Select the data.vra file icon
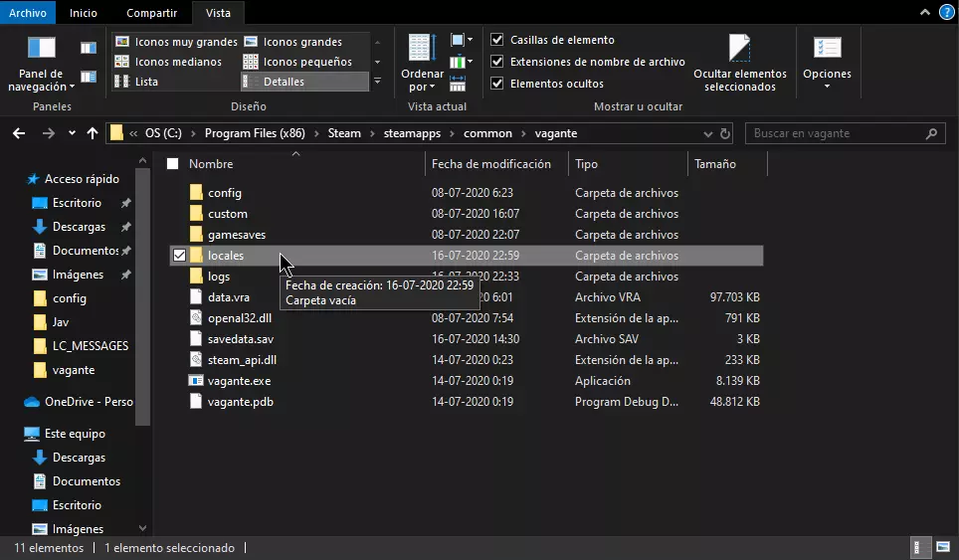This screenshot has height=560, width=959. tap(196, 297)
